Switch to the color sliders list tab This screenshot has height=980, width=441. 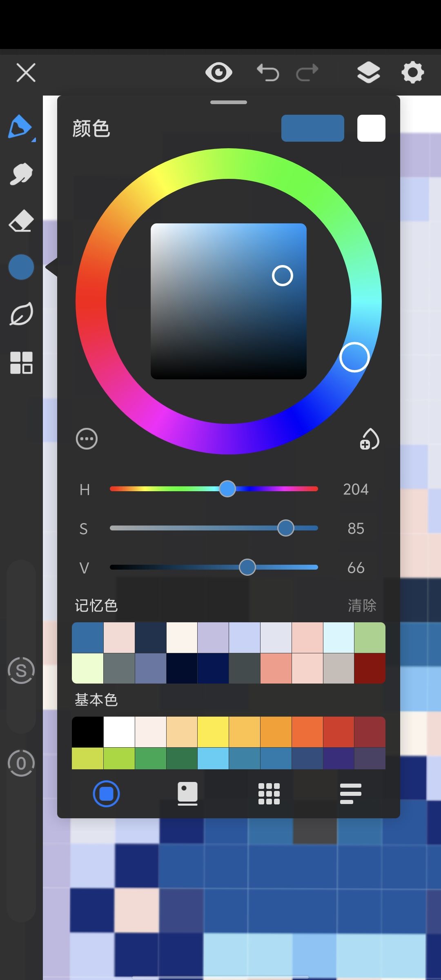(351, 794)
